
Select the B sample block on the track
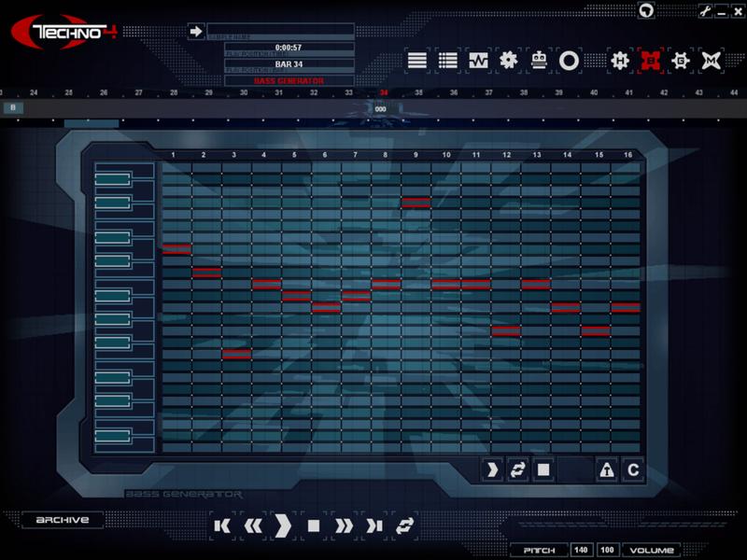13,107
